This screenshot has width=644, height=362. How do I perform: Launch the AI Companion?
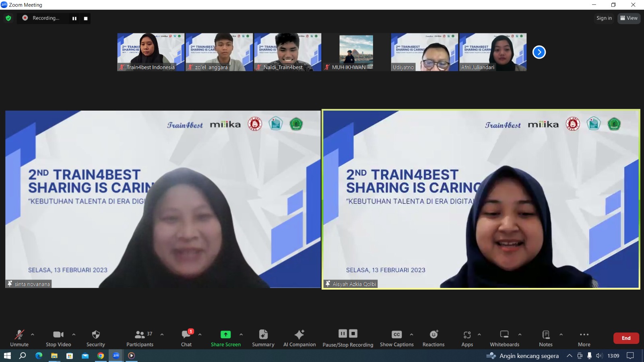(299, 338)
